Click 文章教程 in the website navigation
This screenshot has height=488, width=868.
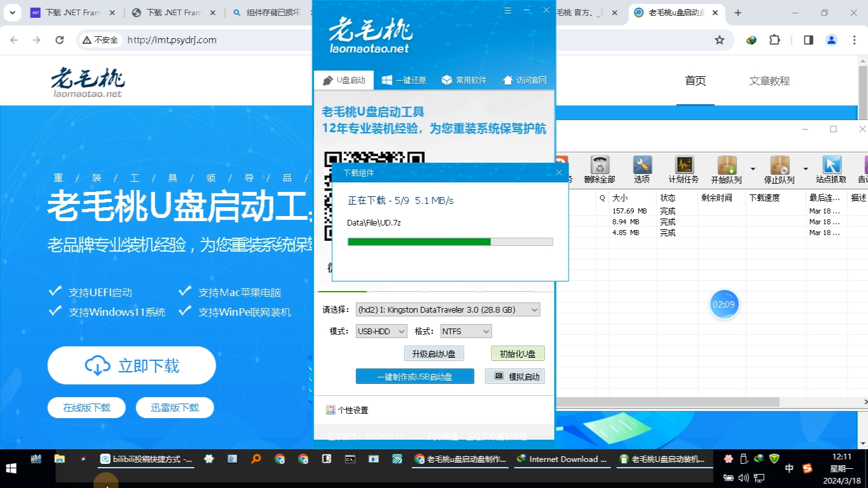(x=769, y=81)
